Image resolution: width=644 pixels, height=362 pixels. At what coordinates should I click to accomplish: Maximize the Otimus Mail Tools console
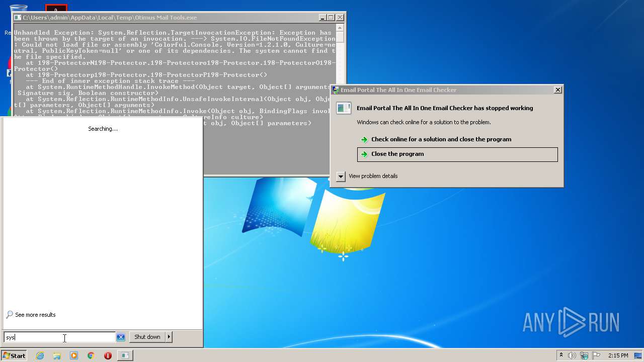coord(331,18)
